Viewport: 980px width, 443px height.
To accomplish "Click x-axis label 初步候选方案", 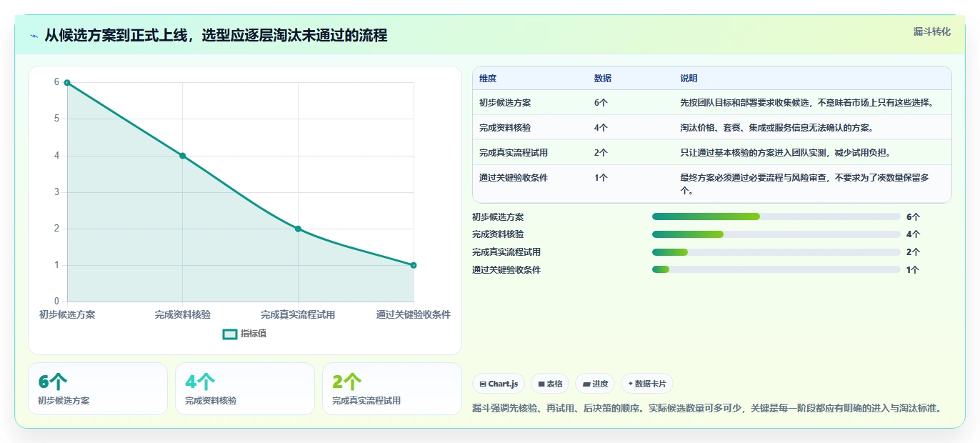I will point(67,314).
